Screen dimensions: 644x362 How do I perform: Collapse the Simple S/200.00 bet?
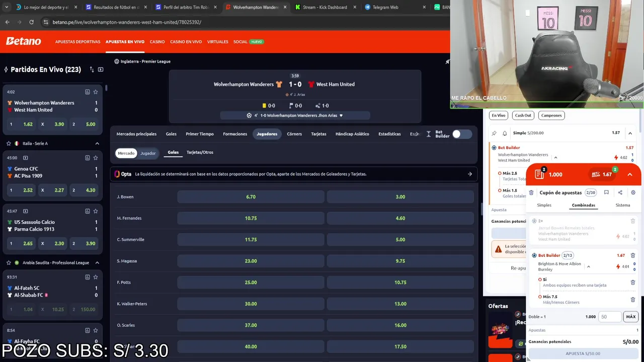click(x=630, y=133)
